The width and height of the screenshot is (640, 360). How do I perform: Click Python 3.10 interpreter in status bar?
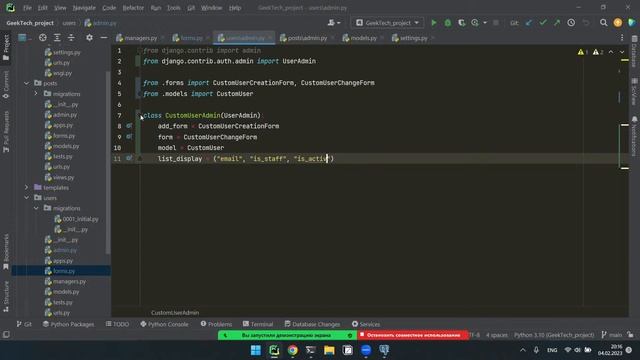coord(554,335)
